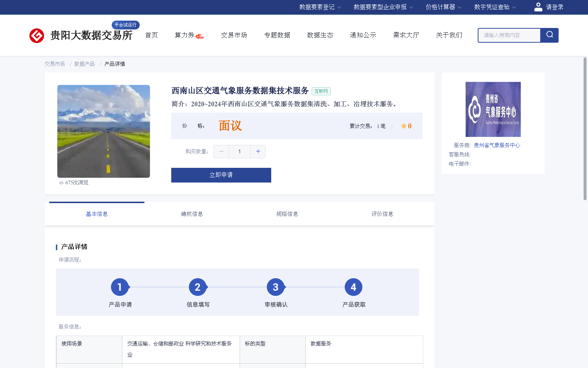The width and height of the screenshot is (588, 368).
Task: Click the 使用场景 table cell
Action: coord(89,350)
